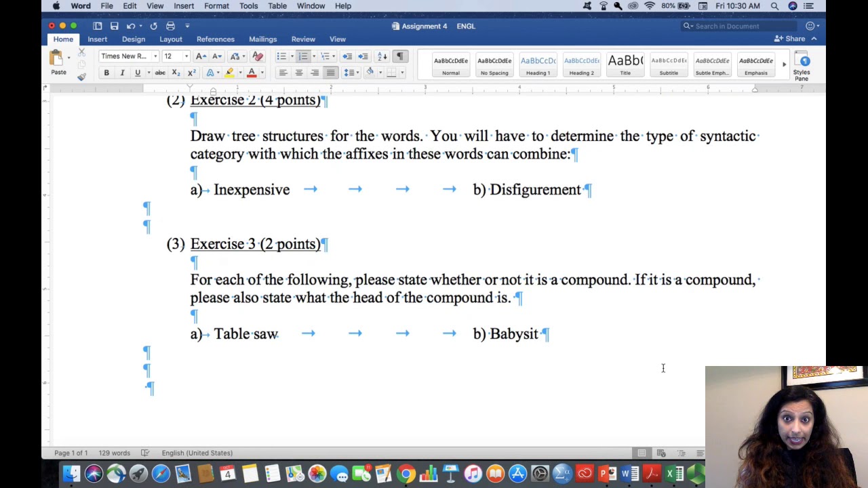Image resolution: width=868 pixels, height=488 pixels.
Task: Open underline style dropdown arrow
Action: coord(149,73)
